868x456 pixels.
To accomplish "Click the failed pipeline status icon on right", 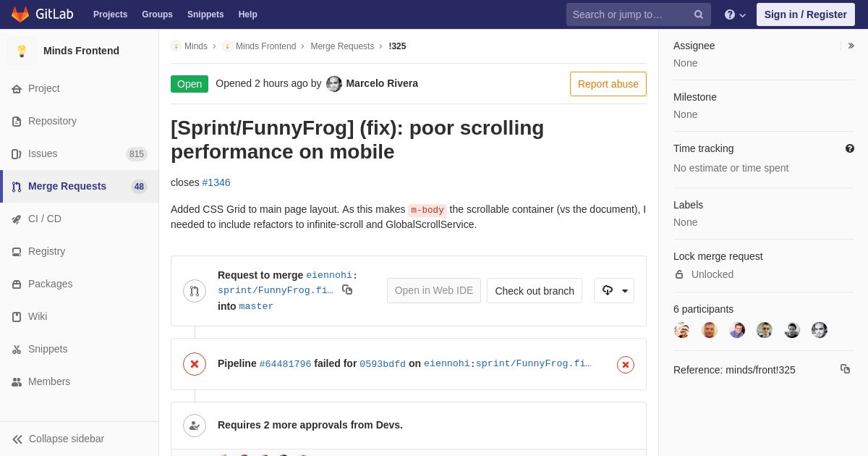I will point(626,365).
